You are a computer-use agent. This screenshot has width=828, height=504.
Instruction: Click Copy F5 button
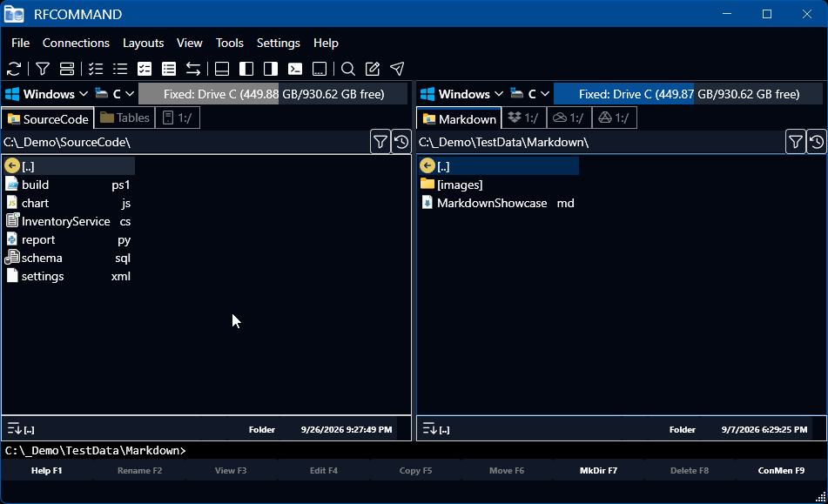(415, 470)
